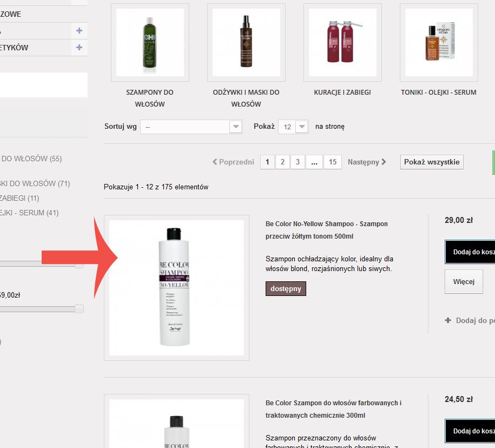Open Kuracje i zabiegi category thumbnail
495x448 pixels.
(x=342, y=42)
